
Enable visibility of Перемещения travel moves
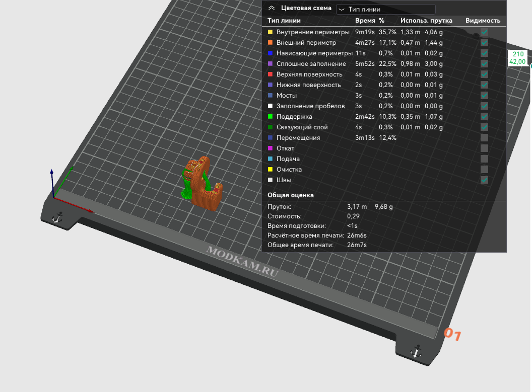pos(484,138)
